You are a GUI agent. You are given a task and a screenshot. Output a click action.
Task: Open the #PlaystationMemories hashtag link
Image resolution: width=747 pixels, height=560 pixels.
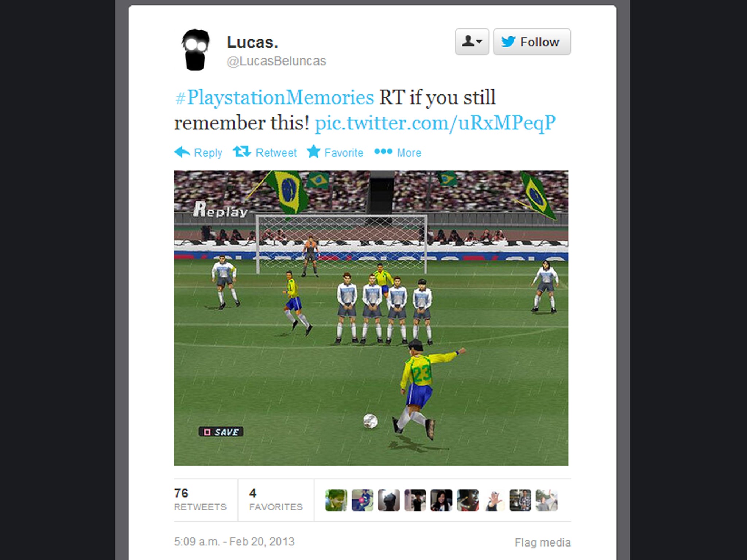[x=275, y=98]
